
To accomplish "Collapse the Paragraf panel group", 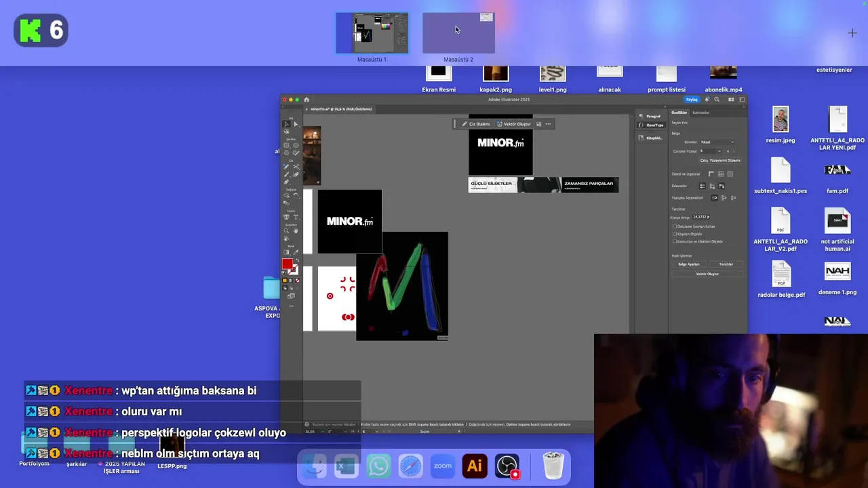I will pos(665,106).
